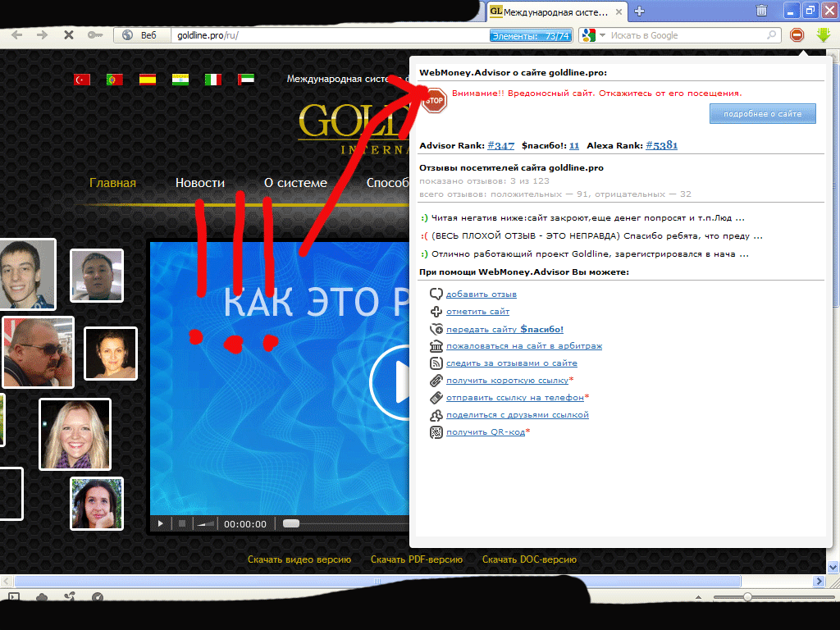Click the large circular play button on video
This screenshot has height=630, width=840.
click(395, 382)
